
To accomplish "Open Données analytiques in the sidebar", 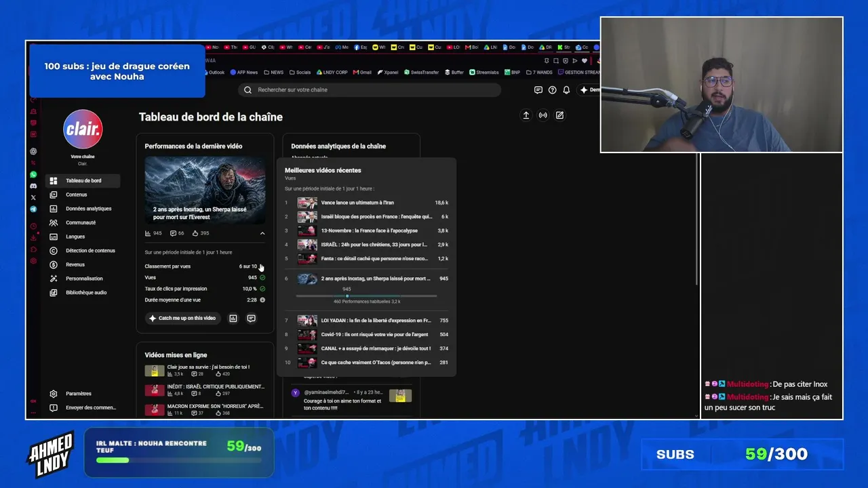I will (x=83, y=209).
